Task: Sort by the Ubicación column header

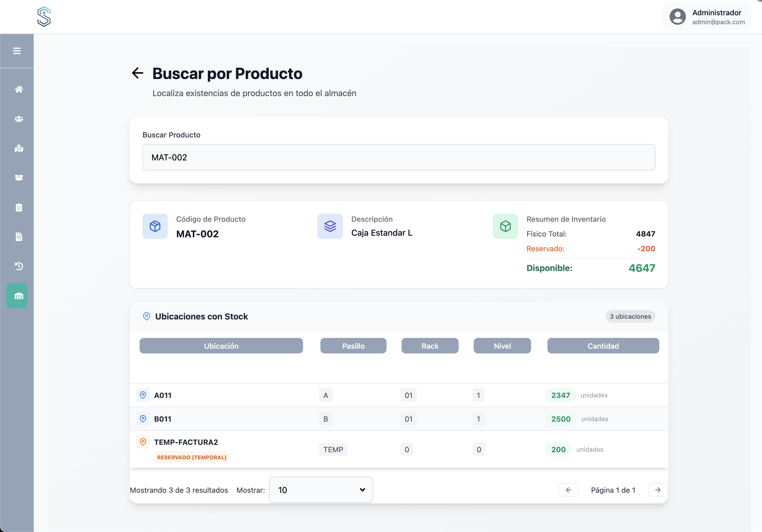Action: coord(221,346)
